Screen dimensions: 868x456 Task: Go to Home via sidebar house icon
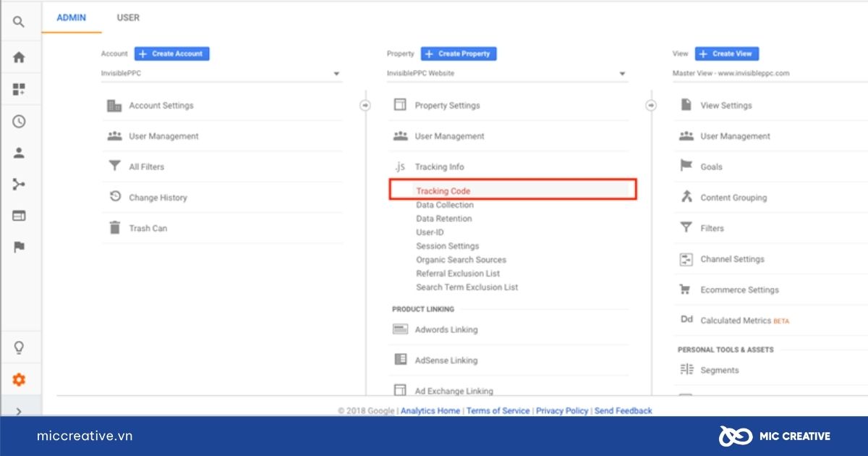click(x=19, y=57)
